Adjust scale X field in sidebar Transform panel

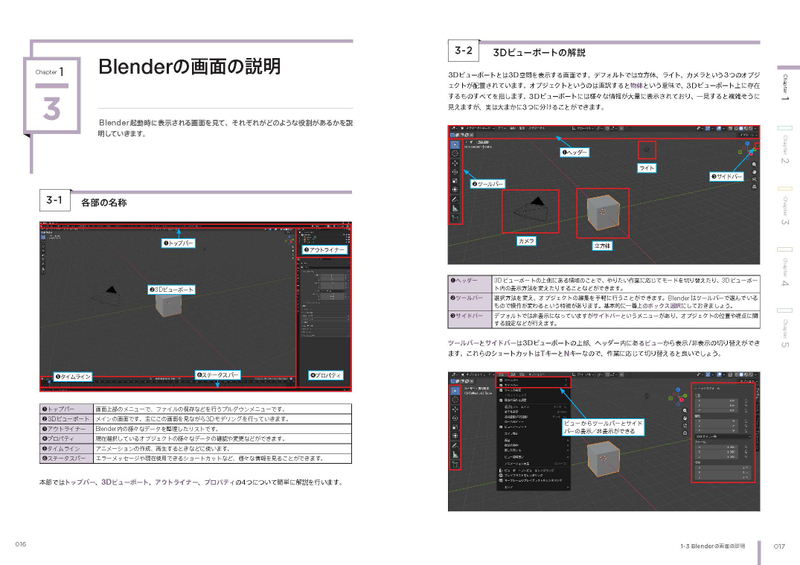coord(716,447)
